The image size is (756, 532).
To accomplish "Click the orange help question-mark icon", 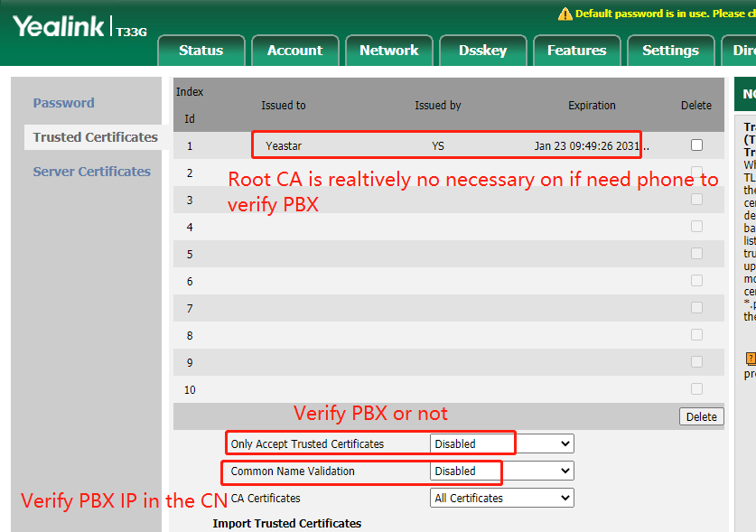I will [x=751, y=359].
